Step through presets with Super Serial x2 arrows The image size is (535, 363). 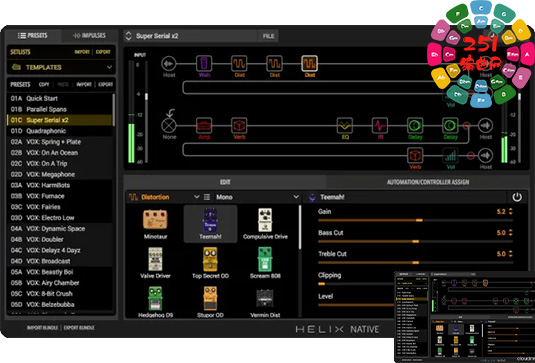click(x=128, y=36)
